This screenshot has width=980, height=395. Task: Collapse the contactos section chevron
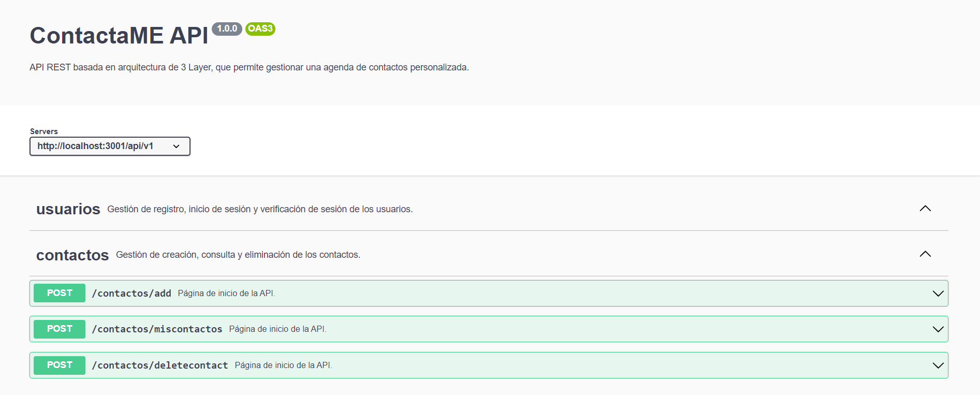click(x=925, y=254)
